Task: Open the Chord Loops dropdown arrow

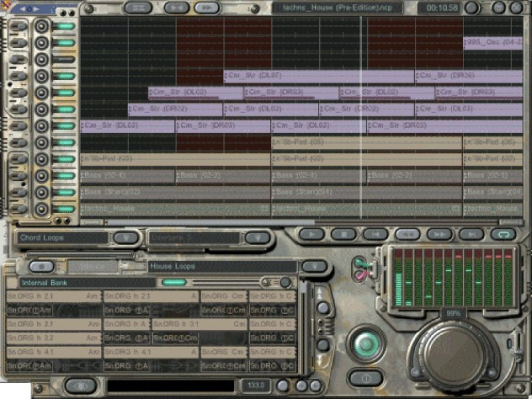Action: [x=126, y=238]
